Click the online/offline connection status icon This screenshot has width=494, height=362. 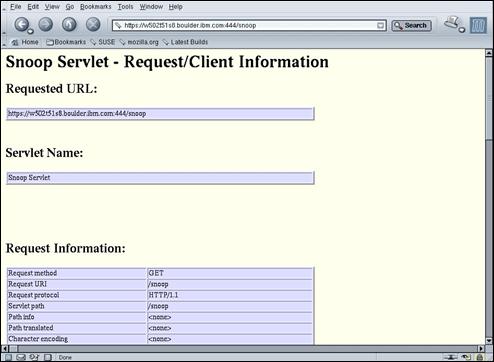pyautogui.click(x=451, y=357)
